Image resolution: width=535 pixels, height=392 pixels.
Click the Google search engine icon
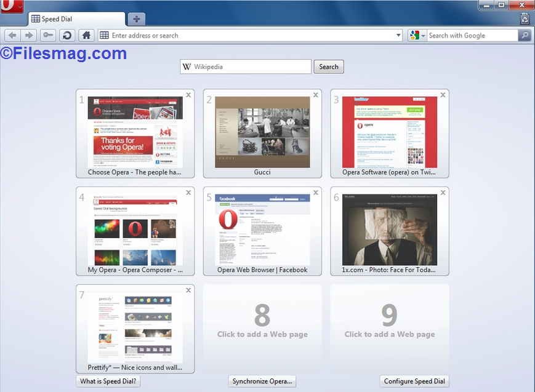414,35
